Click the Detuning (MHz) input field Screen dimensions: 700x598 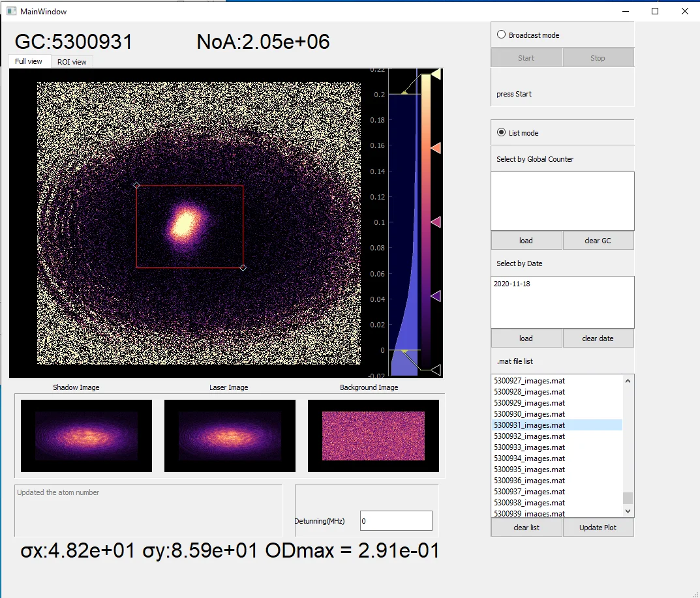pyautogui.click(x=396, y=521)
